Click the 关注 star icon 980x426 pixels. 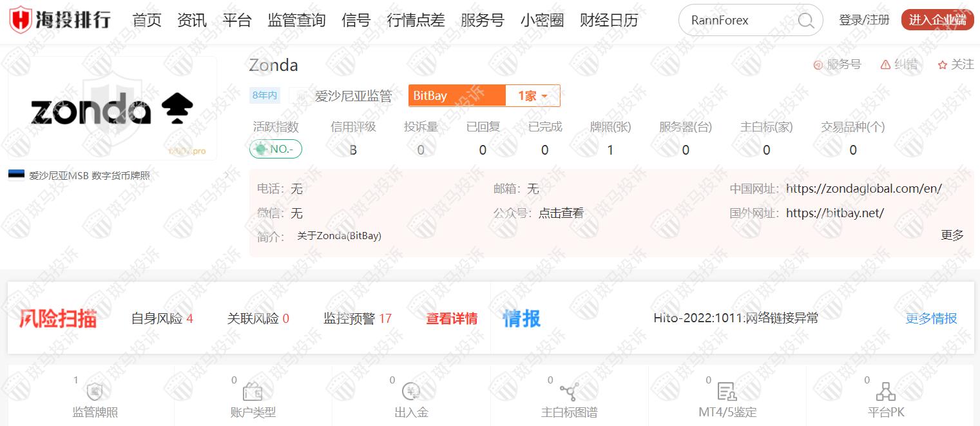pyautogui.click(x=943, y=65)
